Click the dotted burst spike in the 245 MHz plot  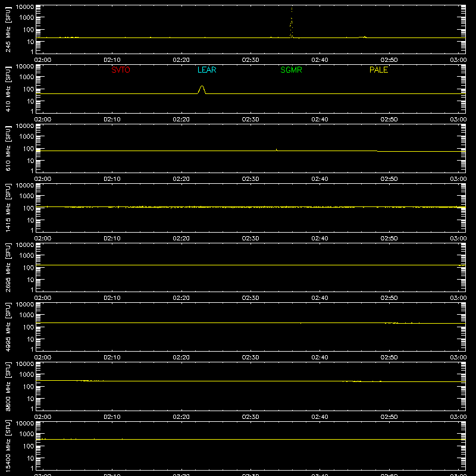pos(292,23)
